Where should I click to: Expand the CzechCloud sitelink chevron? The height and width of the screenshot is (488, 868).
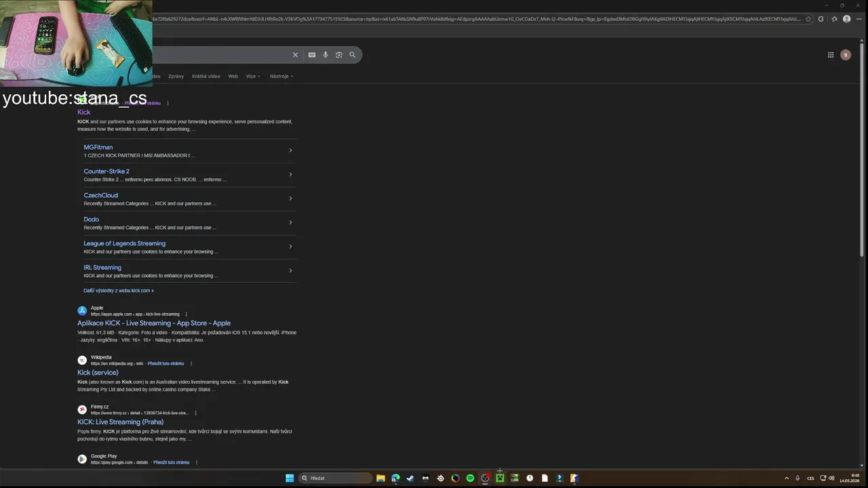pos(290,199)
